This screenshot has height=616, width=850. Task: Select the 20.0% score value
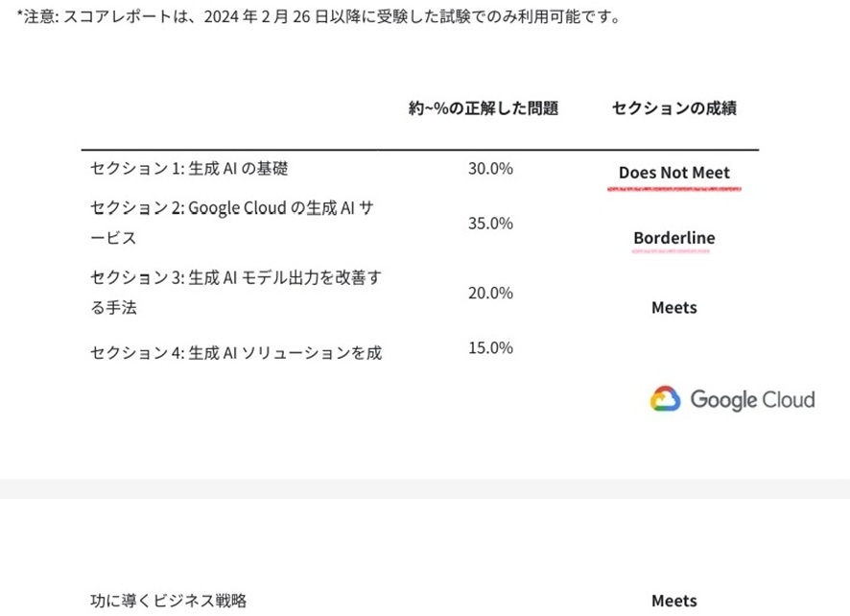click(x=490, y=293)
